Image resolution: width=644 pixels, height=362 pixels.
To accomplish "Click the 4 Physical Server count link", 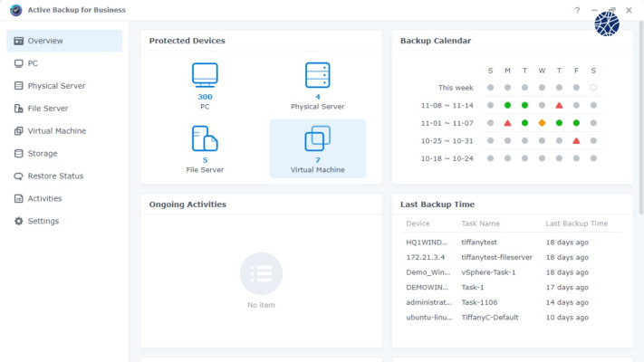I will point(318,97).
